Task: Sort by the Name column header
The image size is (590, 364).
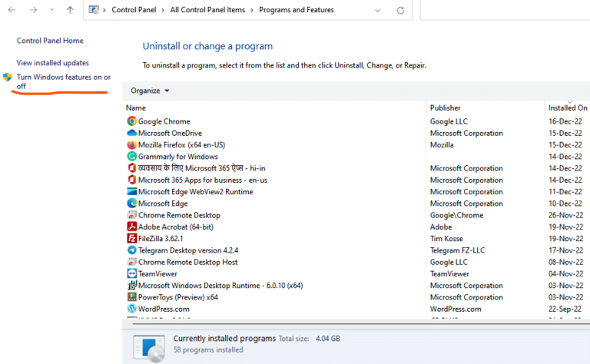Action: click(x=136, y=108)
